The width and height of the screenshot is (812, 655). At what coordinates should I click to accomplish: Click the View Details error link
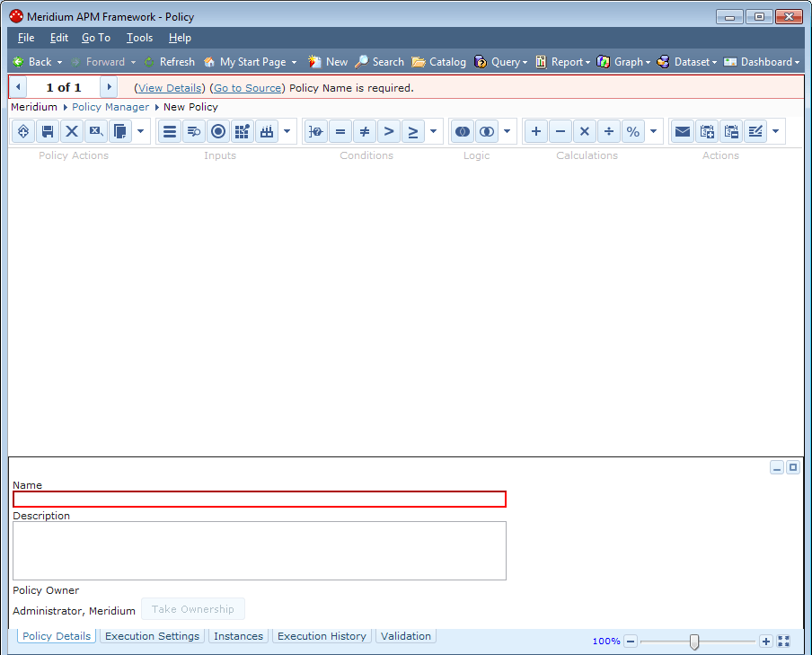tap(170, 88)
